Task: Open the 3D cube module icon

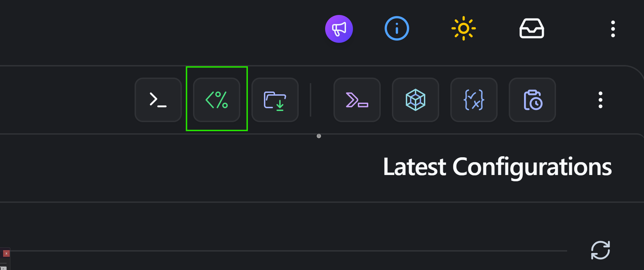Action: (415, 100)
